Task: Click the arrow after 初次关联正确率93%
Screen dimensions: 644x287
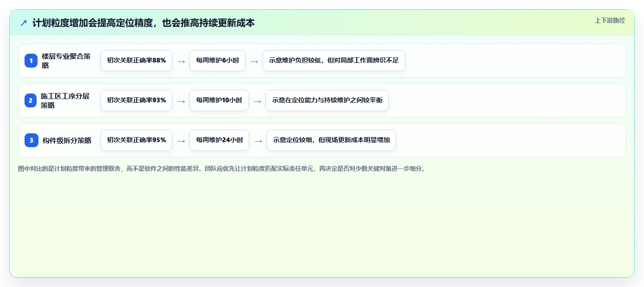Action: pos(181,101)
